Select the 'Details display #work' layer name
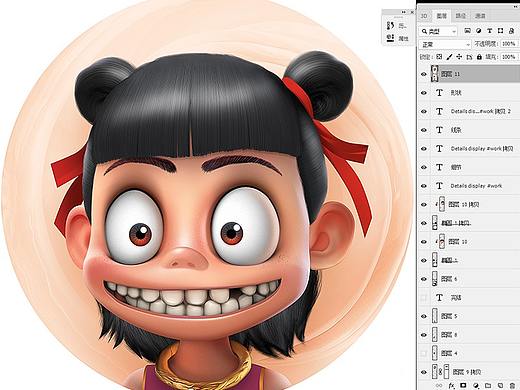 (476, 186)
